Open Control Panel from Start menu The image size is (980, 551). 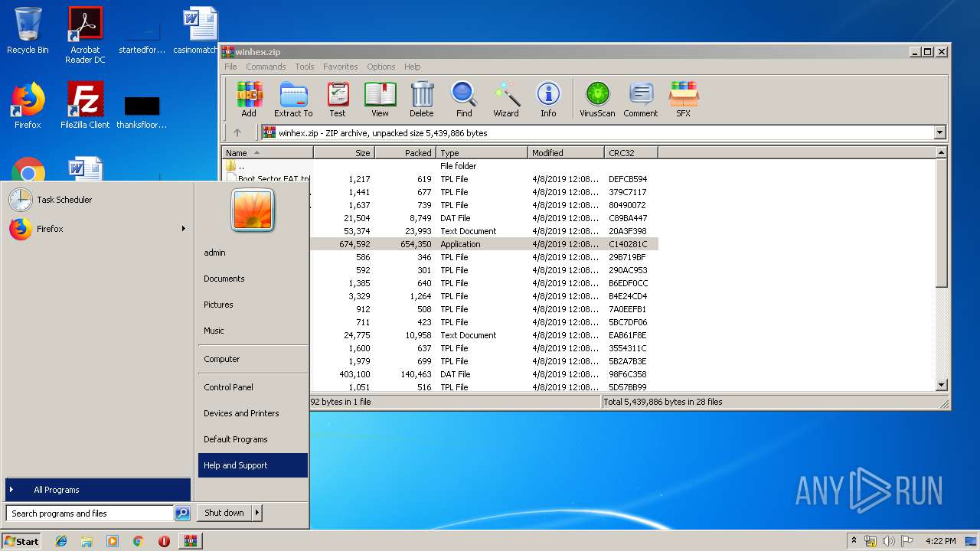pos(253,387)
